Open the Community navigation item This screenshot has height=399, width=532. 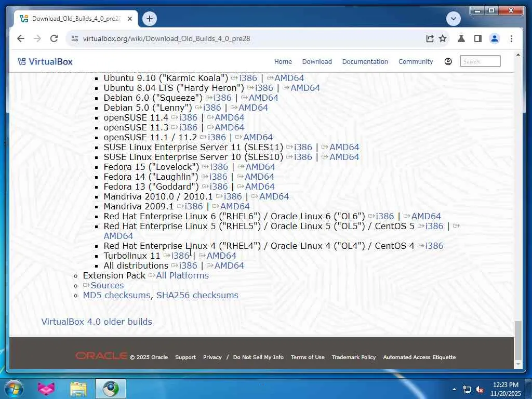point(416,61)
